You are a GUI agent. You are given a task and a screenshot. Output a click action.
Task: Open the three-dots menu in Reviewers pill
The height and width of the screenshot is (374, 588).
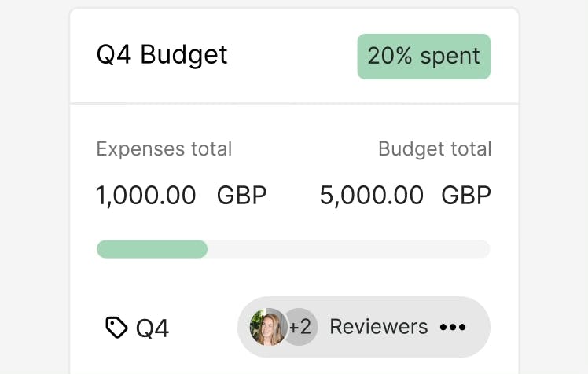click(454, 327)
